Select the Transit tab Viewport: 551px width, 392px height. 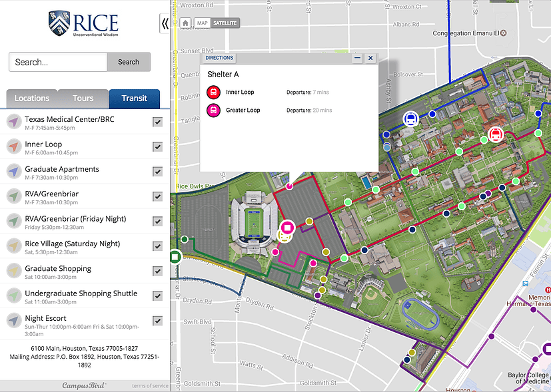[134, 98]
